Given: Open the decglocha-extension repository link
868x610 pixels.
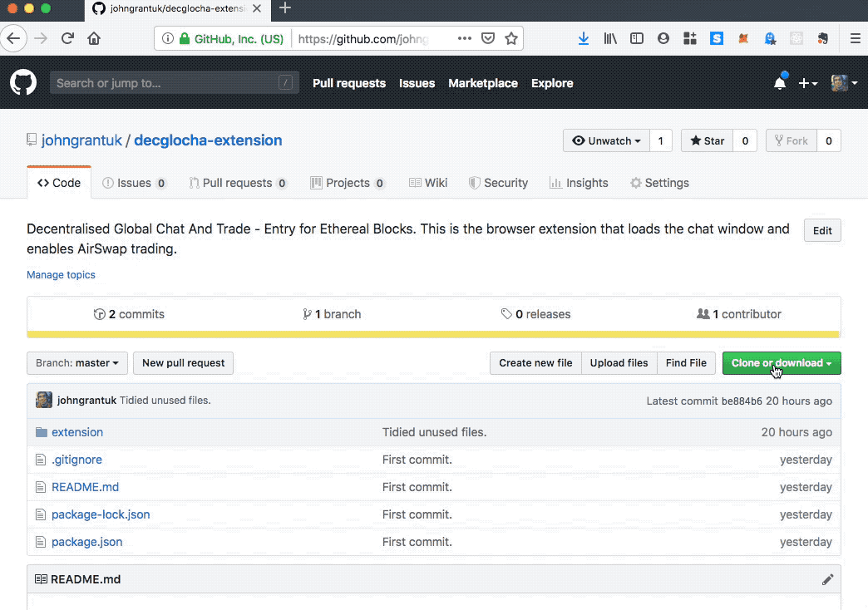Looking at the screenshot, I should click(208, 140).
